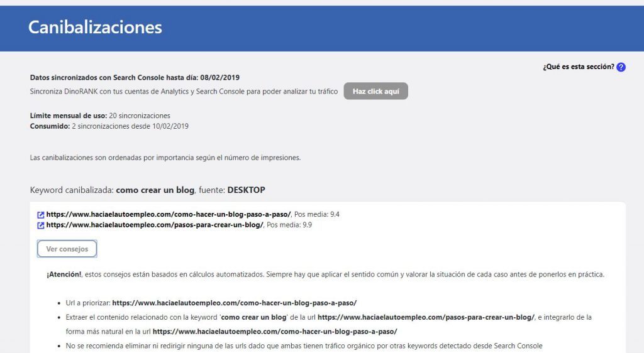Image resolution: width=644 pixels, height=353 pixels.
Task: Click the blue question mark help icon
Action: click(x=621, y=67)
